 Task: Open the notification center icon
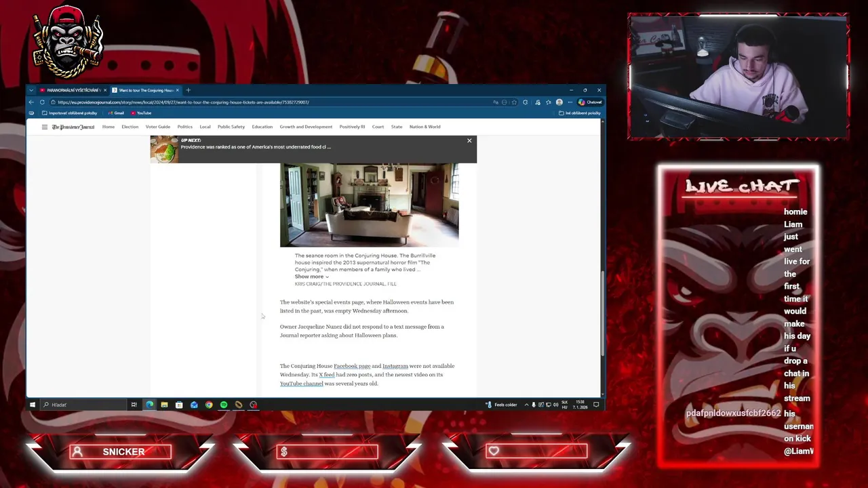(x=596, y=405)
